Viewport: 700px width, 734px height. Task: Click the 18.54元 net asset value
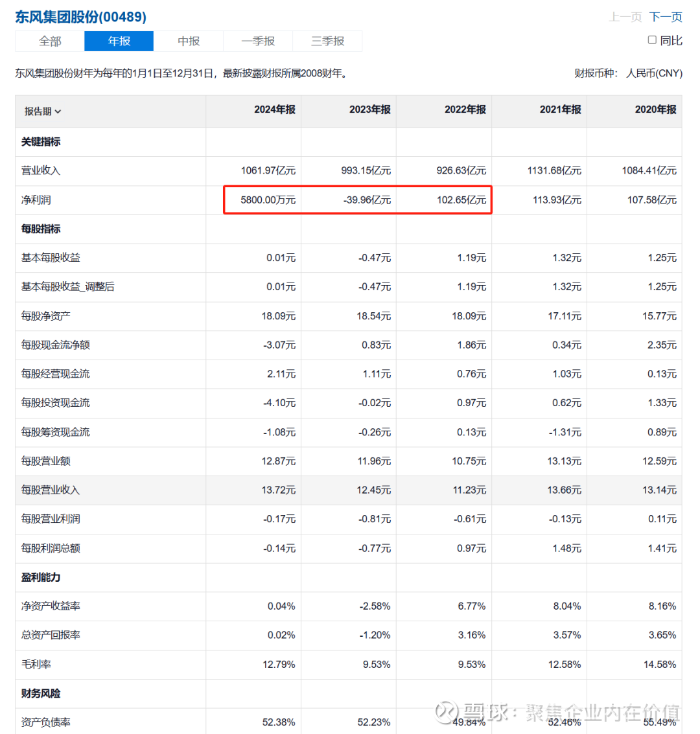(373, 316)
